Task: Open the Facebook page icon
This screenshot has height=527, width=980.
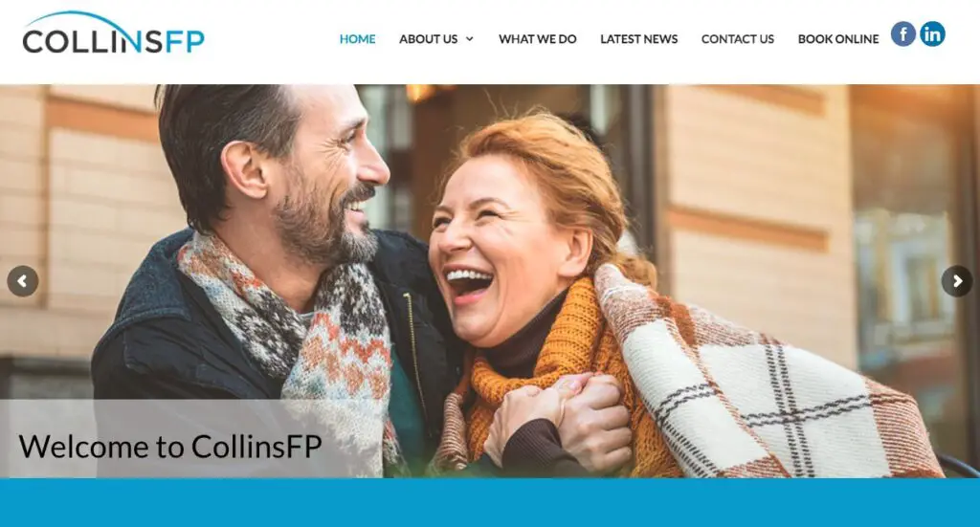Action: 903,33
